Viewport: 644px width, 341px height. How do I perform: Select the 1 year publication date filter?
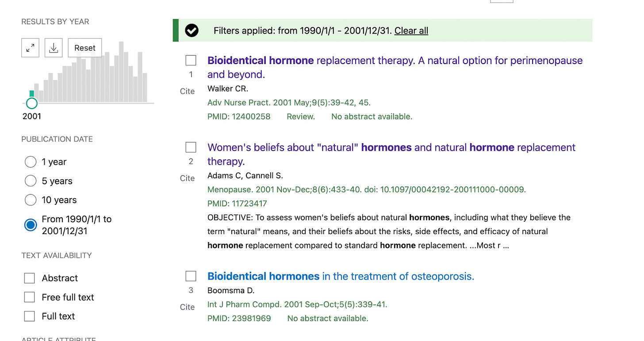(31, 162)
